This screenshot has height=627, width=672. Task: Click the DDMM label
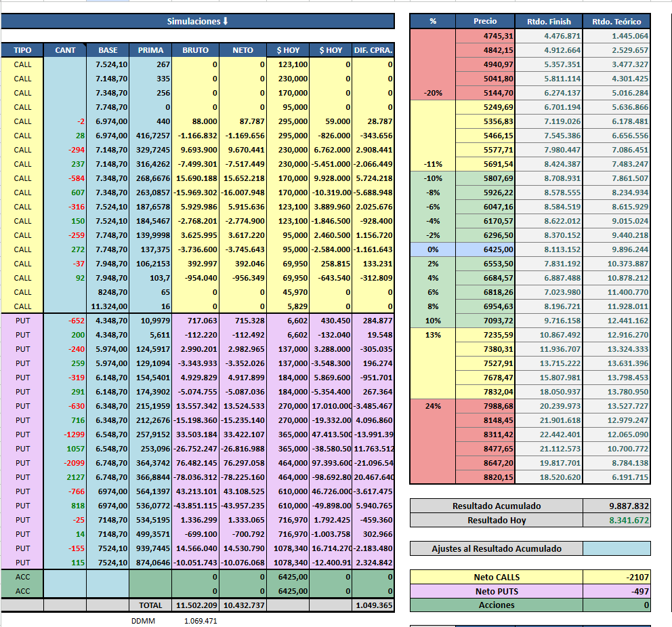tap(143, 621)
